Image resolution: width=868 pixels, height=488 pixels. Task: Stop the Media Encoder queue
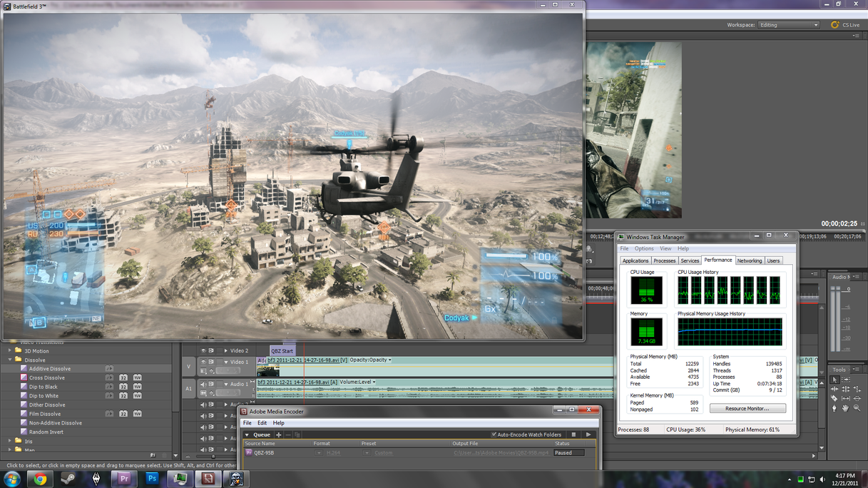click(573, 434)
